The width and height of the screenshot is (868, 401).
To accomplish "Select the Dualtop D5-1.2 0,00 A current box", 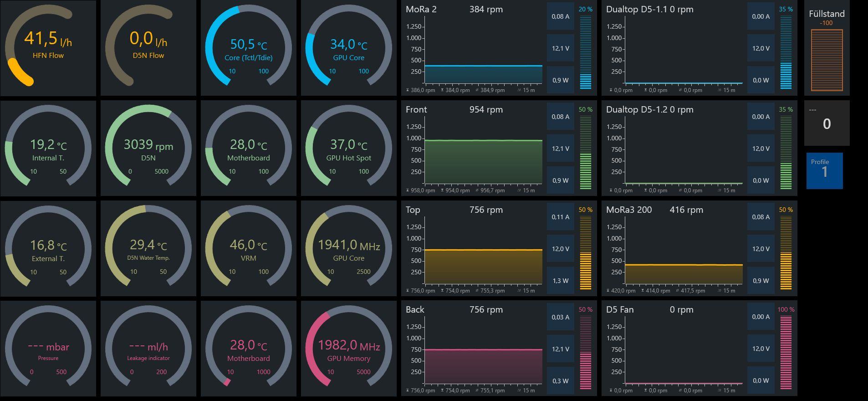I will [761, 117].
